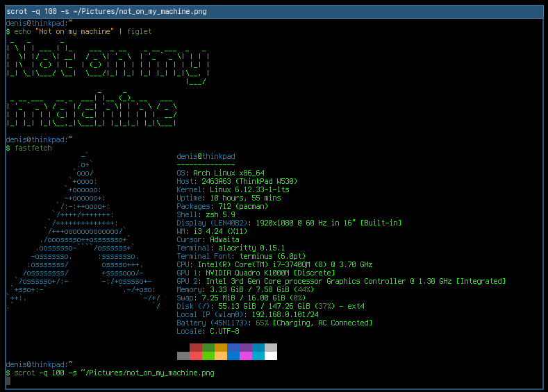
Task: Click the dark orange color swatch in top row
Action: (221, 348)
